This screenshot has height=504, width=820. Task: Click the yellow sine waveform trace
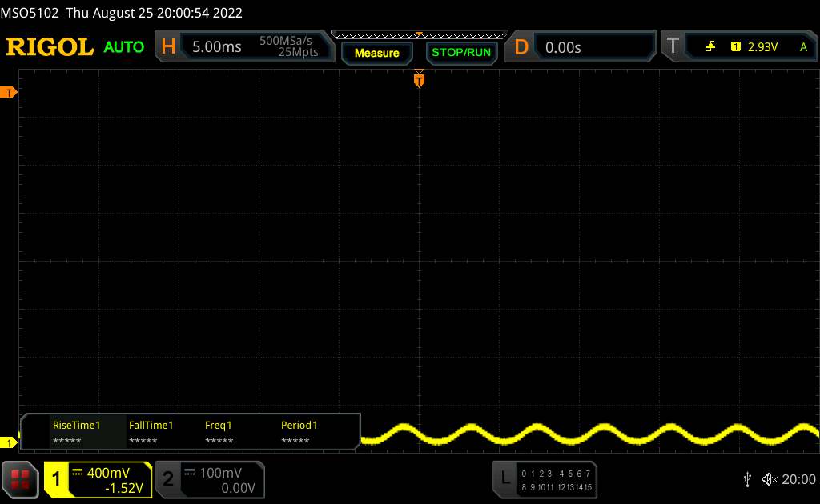(x=590, y=434)
